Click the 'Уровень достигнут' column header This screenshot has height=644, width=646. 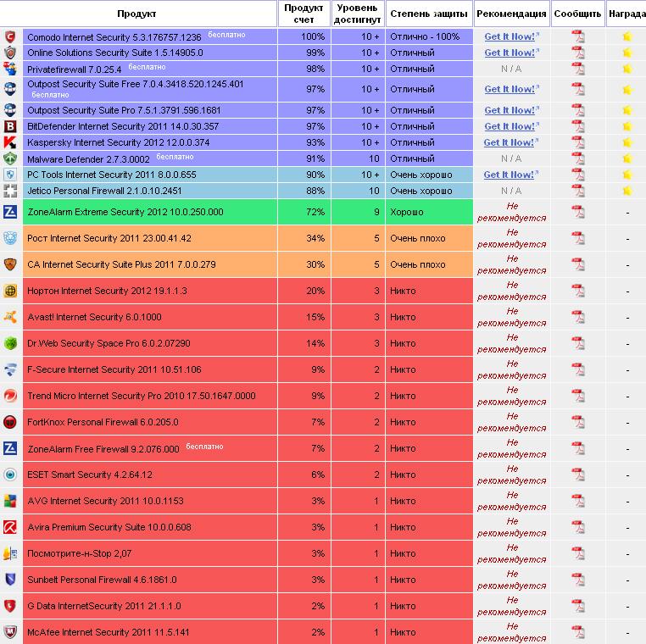tap(357, 14)
